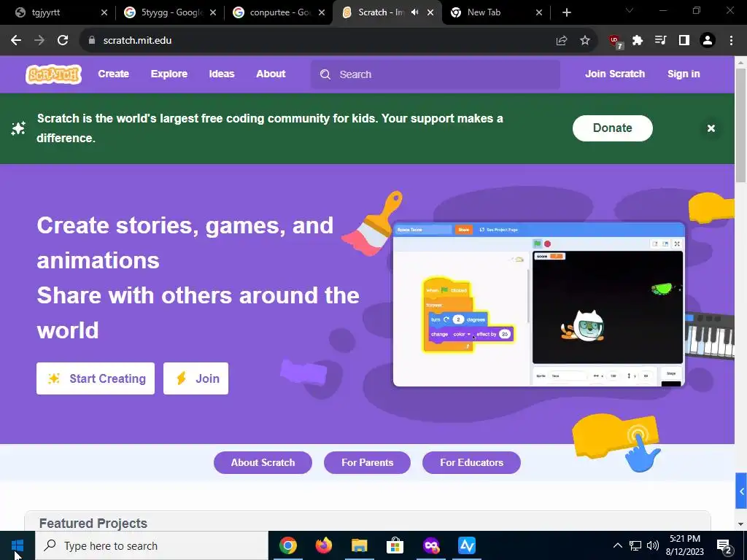
Task: Toggle the browser side panel
Action: (684, 41)
